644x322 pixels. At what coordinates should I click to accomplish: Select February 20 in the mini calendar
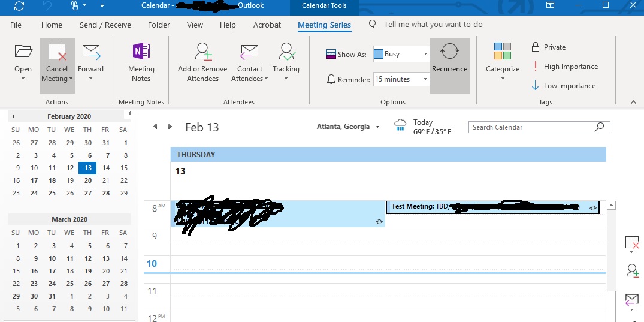88,180
